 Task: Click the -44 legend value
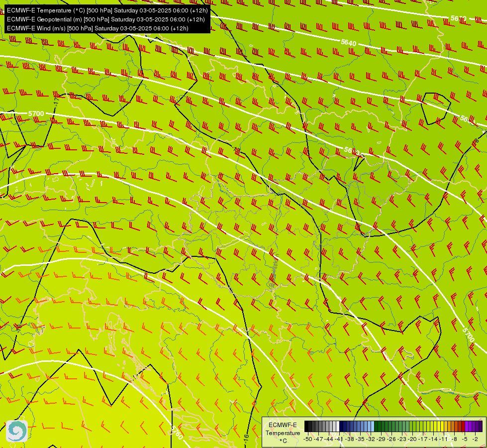pos(329,439)
